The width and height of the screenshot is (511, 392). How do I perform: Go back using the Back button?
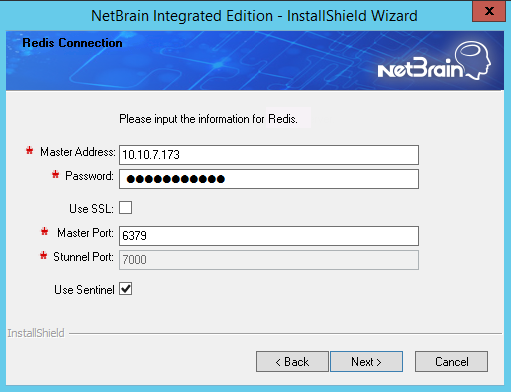[x=292, y=361]
